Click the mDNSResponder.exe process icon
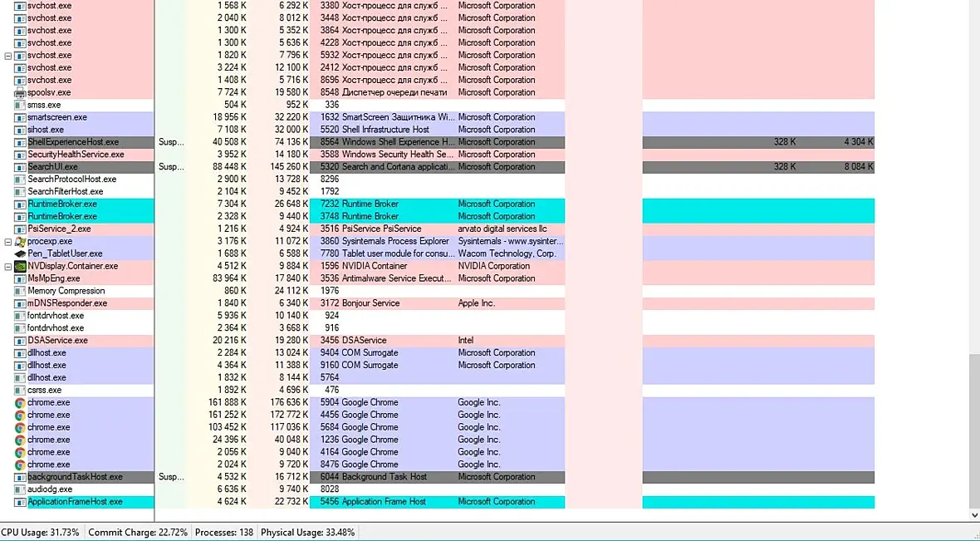980x541 pixels. click(x=20, y=303)
